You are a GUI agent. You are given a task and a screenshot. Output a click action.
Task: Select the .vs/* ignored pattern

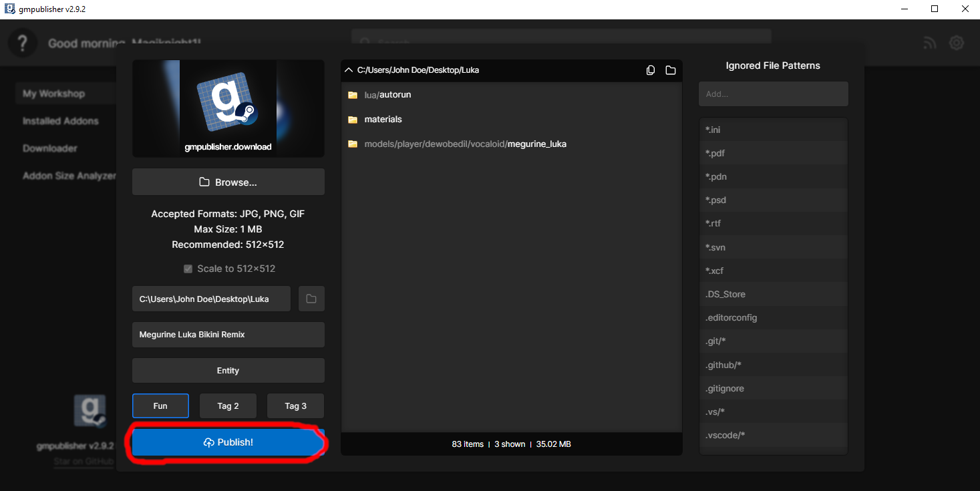tap(774, 412)
